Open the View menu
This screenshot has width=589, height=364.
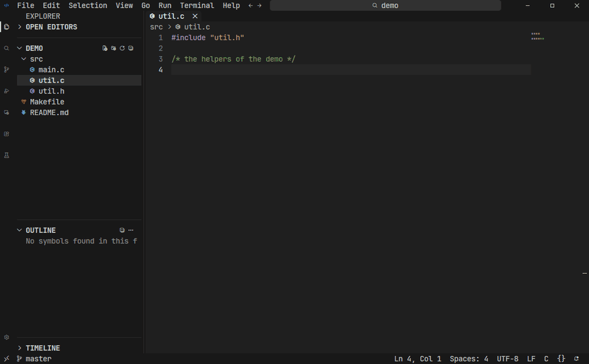tap(124, 5)
